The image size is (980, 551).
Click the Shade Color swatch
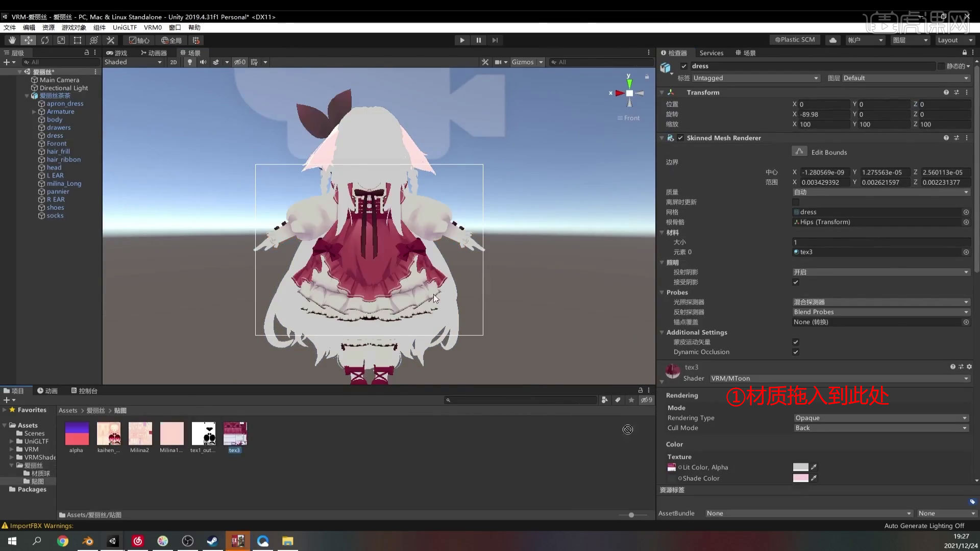pyautogui.click(x=801, y=478)
